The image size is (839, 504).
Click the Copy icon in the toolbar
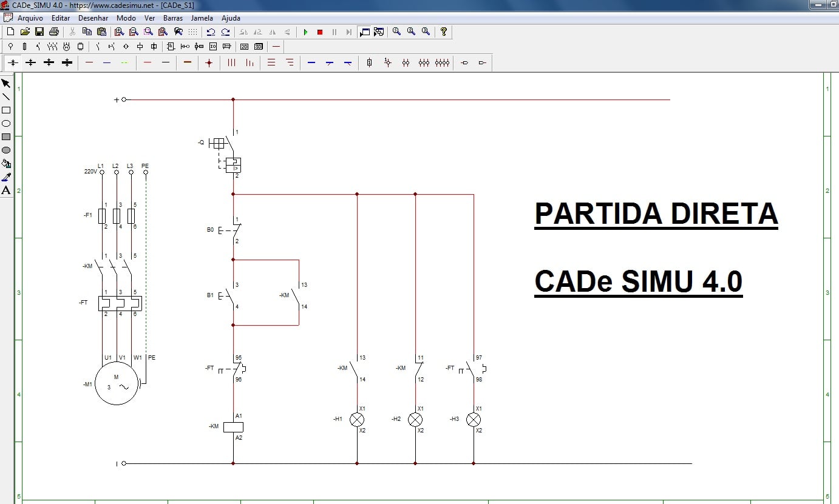(x=87, y=32)
